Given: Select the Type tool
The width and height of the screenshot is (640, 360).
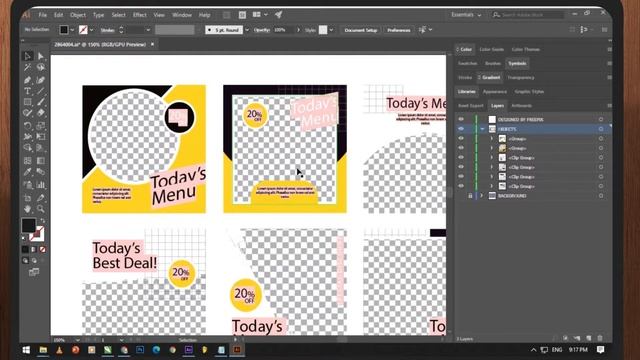Looking at the screenshot, I should pos(28,91).
